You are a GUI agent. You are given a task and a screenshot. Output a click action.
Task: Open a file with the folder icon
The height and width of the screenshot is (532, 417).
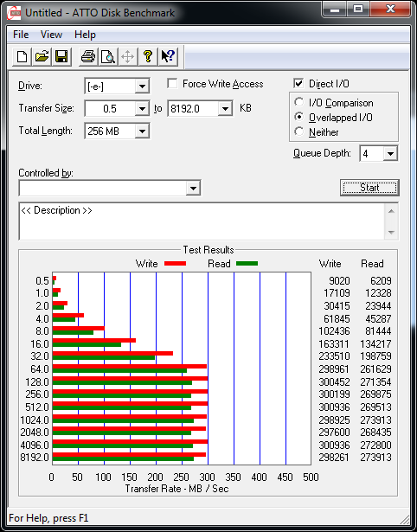[x=42, y=56]
